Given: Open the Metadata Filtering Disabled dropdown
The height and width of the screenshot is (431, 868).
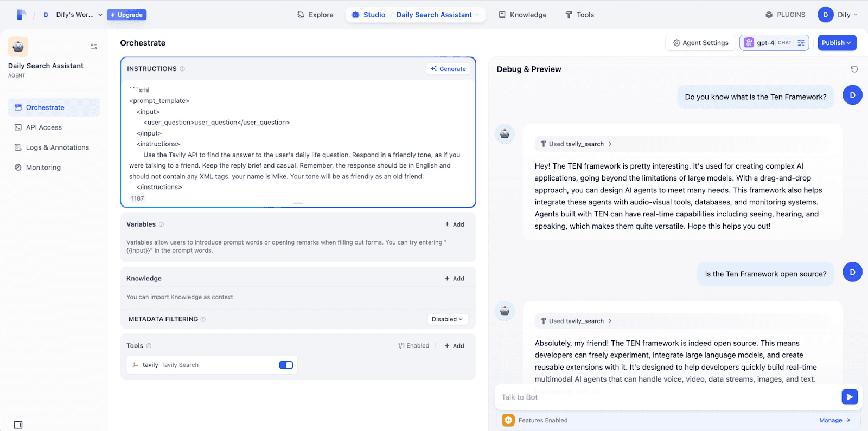Looking at the screenshot, I should 447,319.
